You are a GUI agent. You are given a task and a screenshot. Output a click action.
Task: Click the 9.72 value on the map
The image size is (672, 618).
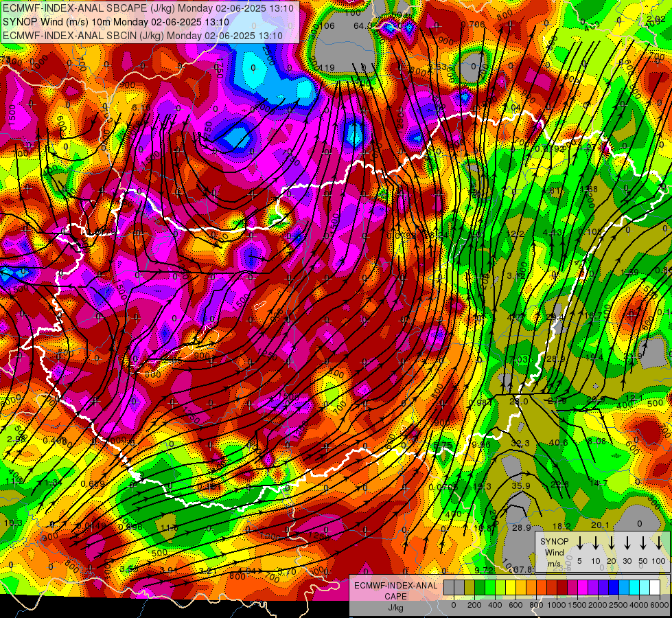coord(485,570)
